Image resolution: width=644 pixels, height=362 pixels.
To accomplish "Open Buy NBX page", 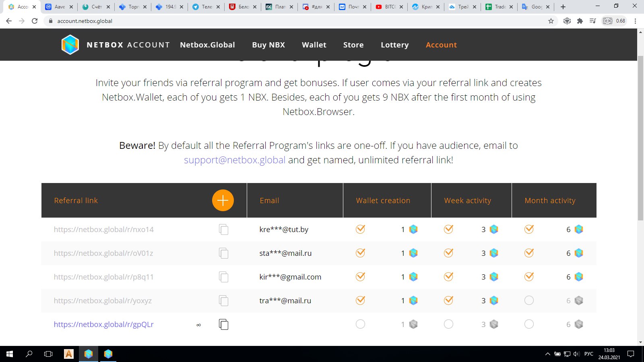I will [x=268, y=45].
